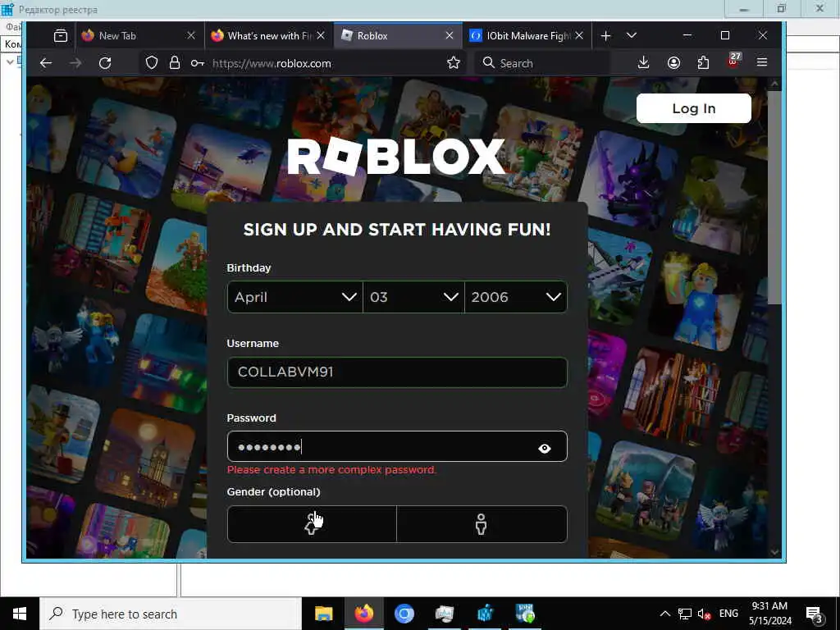Open Registry Editor taskbar icon

[x=486, y=614]
